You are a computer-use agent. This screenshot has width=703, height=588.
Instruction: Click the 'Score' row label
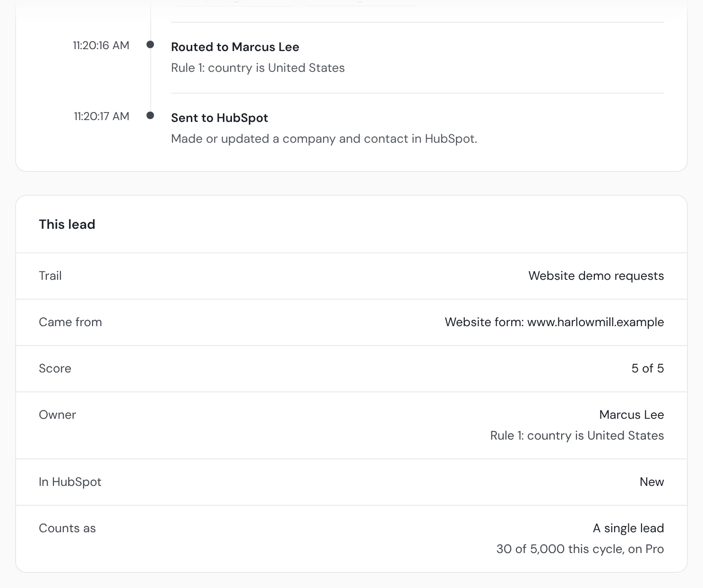point(55,368)
